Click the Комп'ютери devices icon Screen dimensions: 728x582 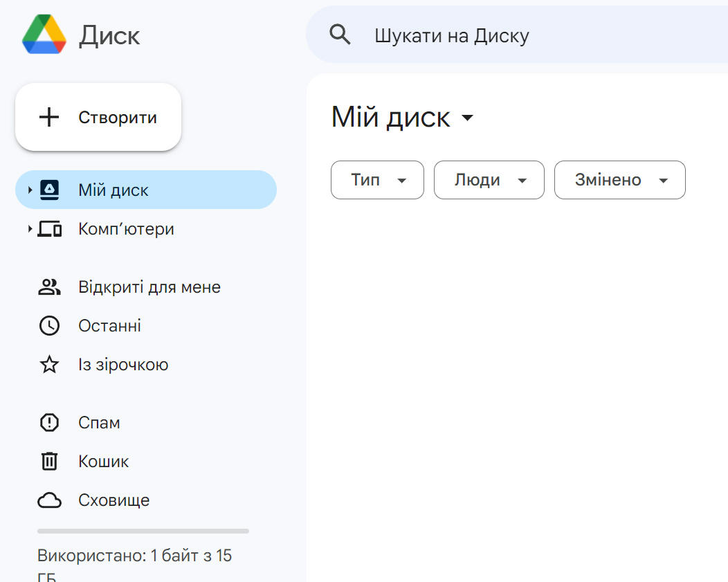point(49,229)
